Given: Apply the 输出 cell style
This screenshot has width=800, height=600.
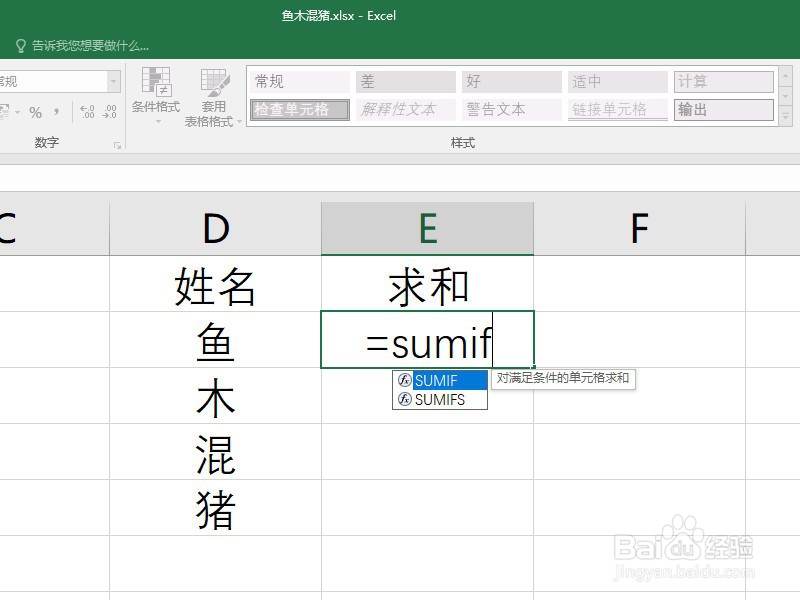Looking at the screenshot, I should (x=724, y=110).
